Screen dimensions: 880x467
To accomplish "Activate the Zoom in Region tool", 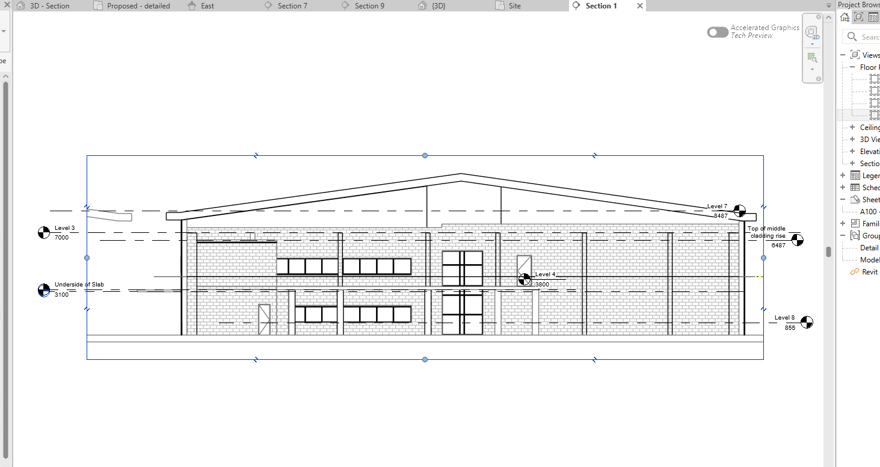I will [812, 57].
